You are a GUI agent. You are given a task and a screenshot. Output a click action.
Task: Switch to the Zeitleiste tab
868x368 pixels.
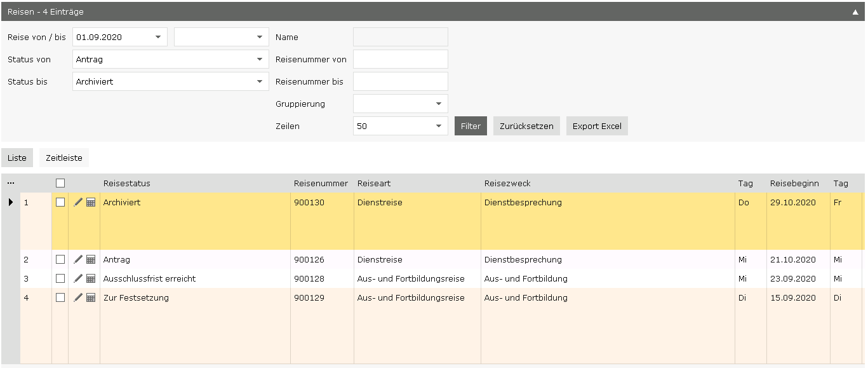click(x=63, y=158)
